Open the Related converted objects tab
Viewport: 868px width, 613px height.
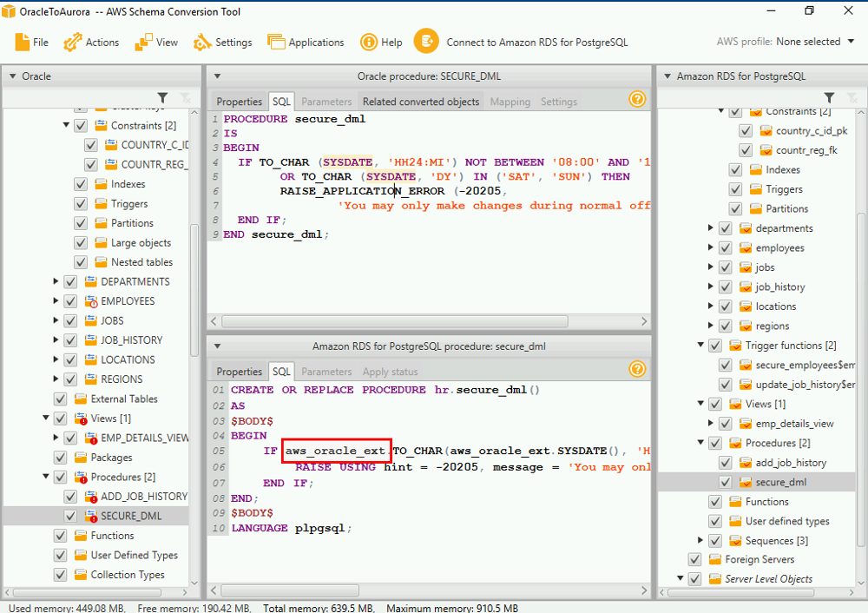click(421, 102)
